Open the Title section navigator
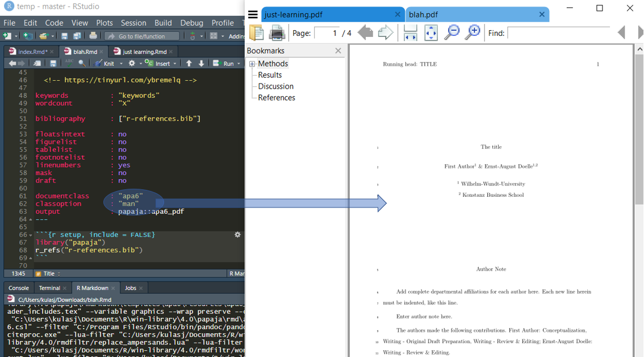Viewport: 644px width, 357px height. point(48,273)
